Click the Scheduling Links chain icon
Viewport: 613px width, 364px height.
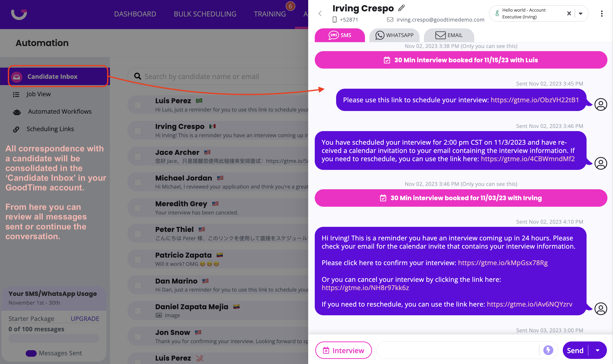pos(16,129)
